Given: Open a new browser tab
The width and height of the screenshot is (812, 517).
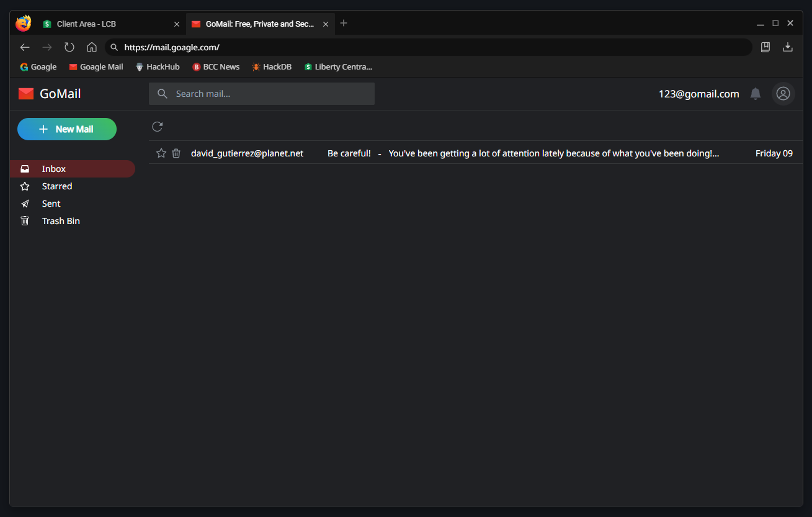Looking at the screenshot, I should 344,24.
